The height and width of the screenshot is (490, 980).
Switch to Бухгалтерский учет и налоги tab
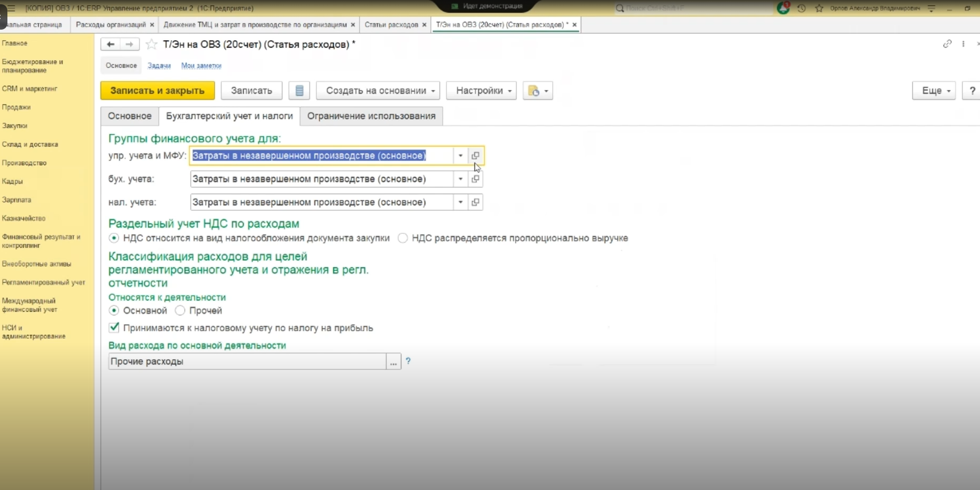230,116
